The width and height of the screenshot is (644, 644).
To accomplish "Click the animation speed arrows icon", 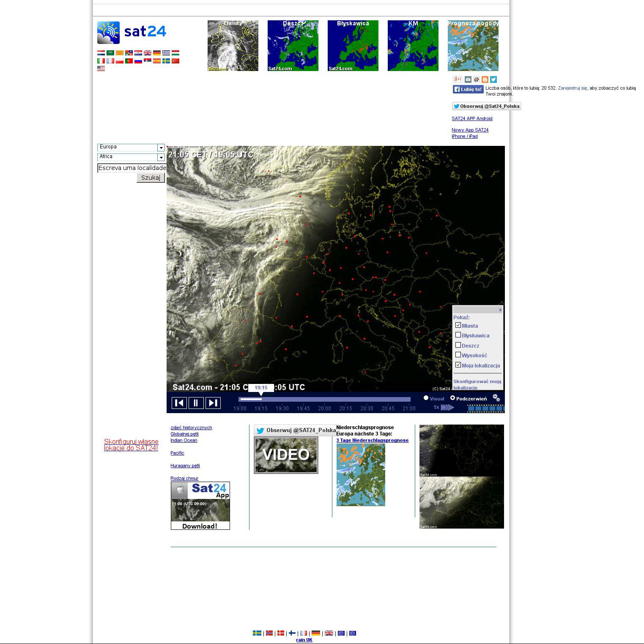I will 447,408.
